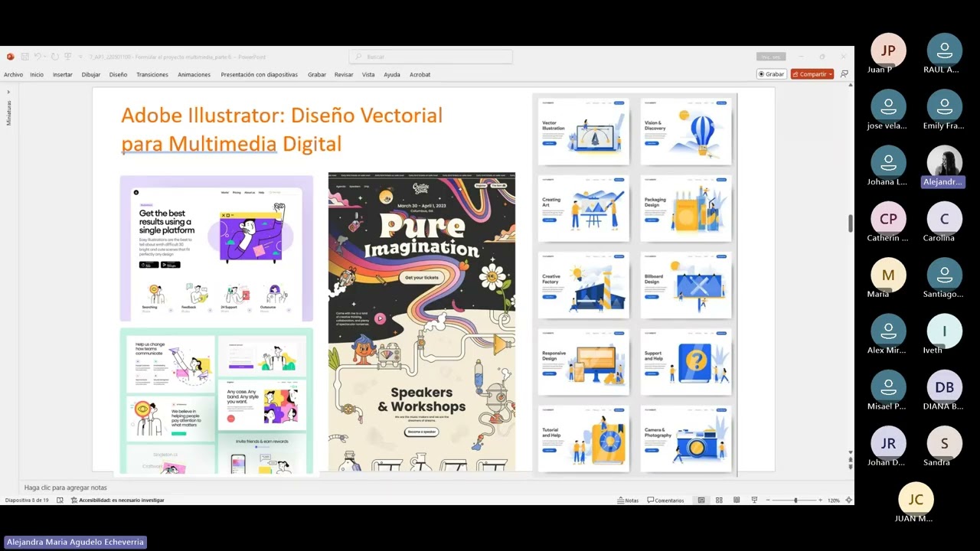Click the account button in title bar

coord(769,57)
